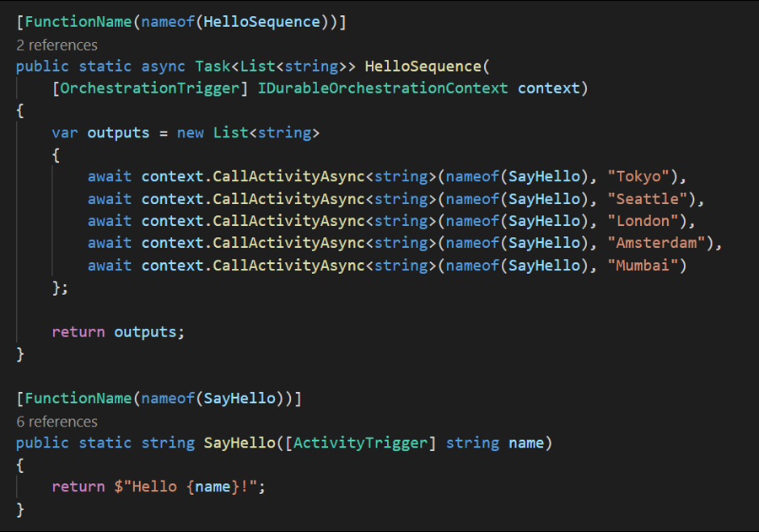
Task: Click the HelloSequence method name in declaration
Action: coord(422,66)
